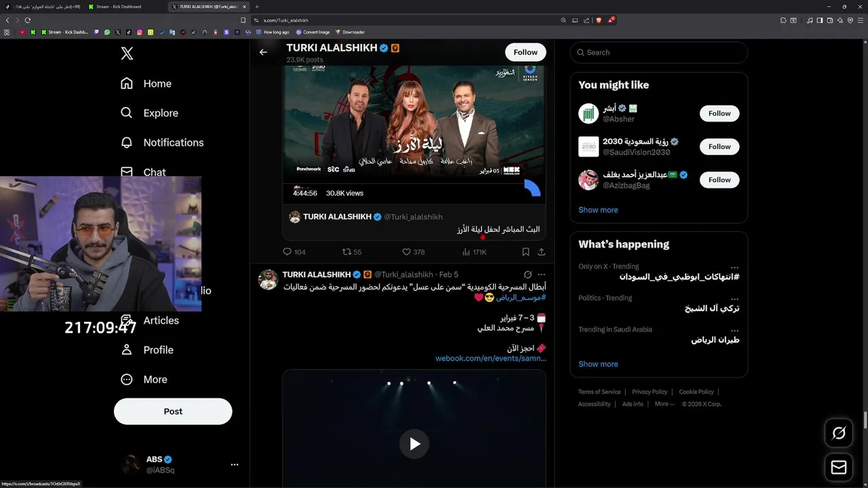
Task: Follow the @Absher account
Action: [x=719, y=113]
